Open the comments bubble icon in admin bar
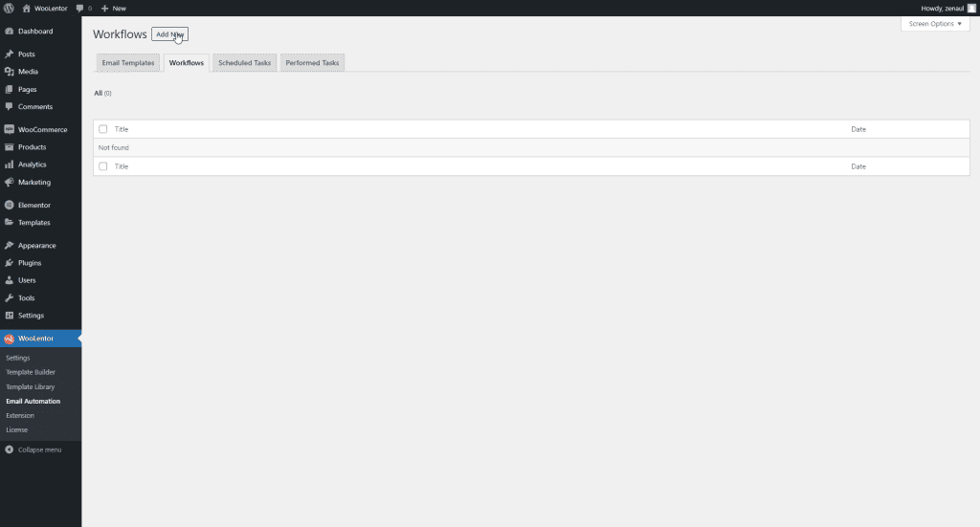Screen dimensions: 980x527 click(x=80, y=8)
